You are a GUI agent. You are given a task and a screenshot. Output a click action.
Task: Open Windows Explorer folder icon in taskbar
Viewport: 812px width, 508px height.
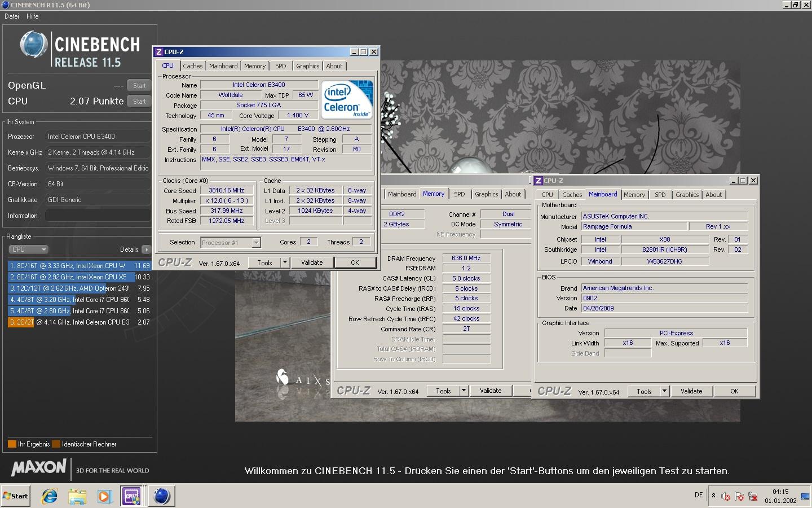tap(77, 496)
